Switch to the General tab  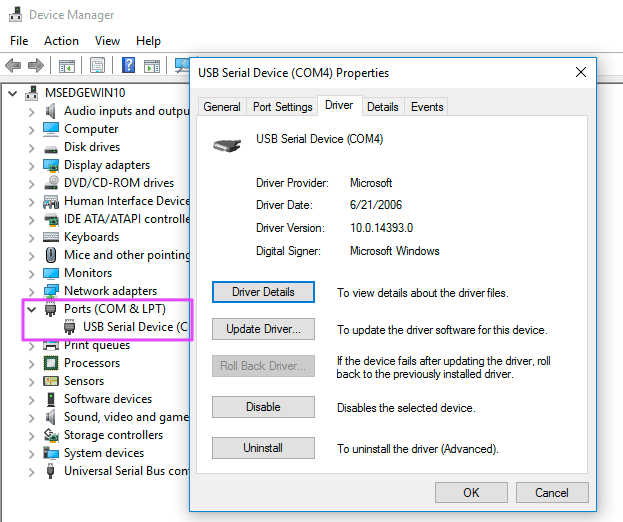point(222,107)
